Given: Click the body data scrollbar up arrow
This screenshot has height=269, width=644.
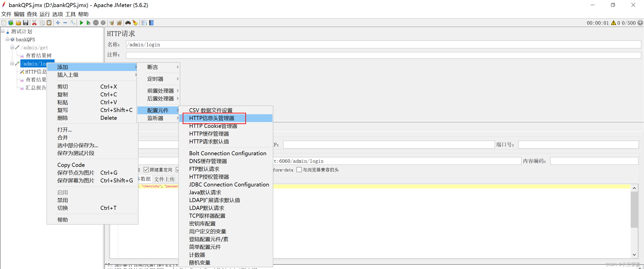Looking at the screenshot, I should tap(634, 188).
